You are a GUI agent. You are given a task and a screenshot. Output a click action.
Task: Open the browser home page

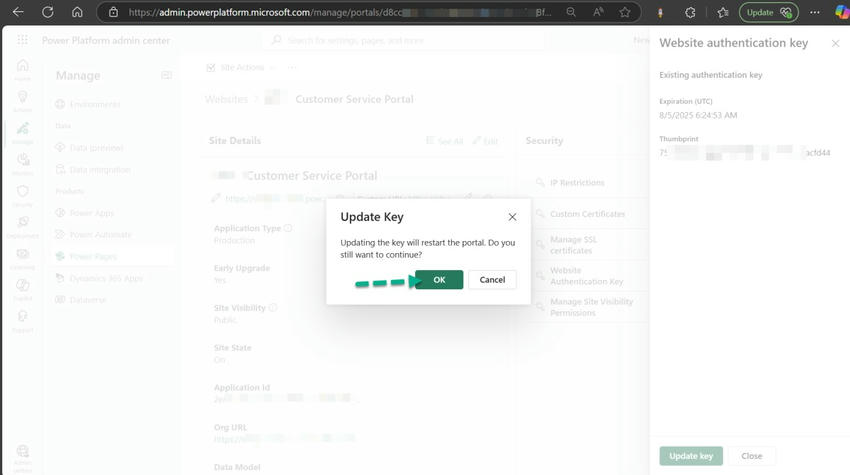77,12
